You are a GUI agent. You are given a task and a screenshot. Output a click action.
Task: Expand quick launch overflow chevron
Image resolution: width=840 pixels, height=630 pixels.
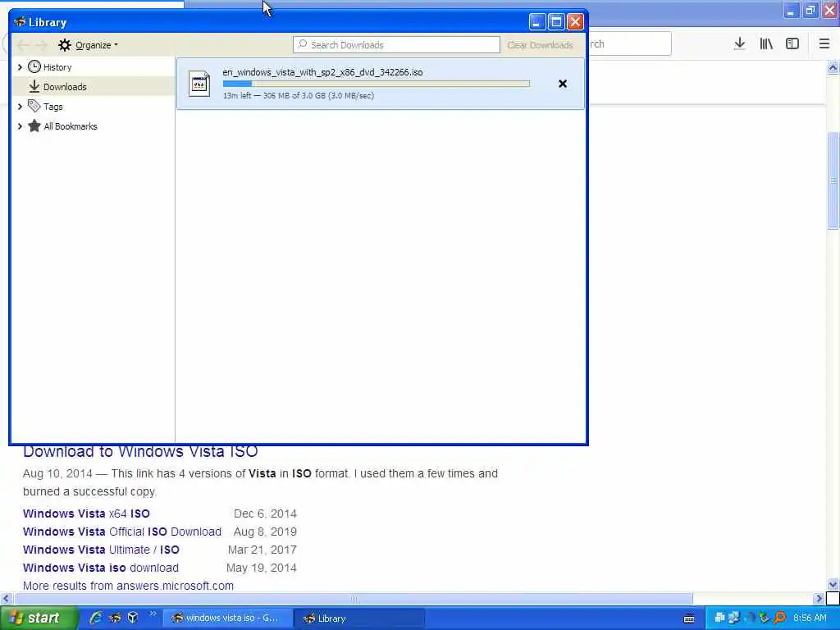pyautogui.click(x=153, y=614)
